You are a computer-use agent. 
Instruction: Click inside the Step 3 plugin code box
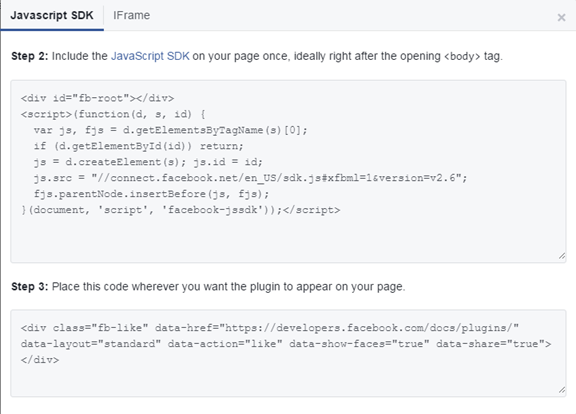tap(288, 353)
